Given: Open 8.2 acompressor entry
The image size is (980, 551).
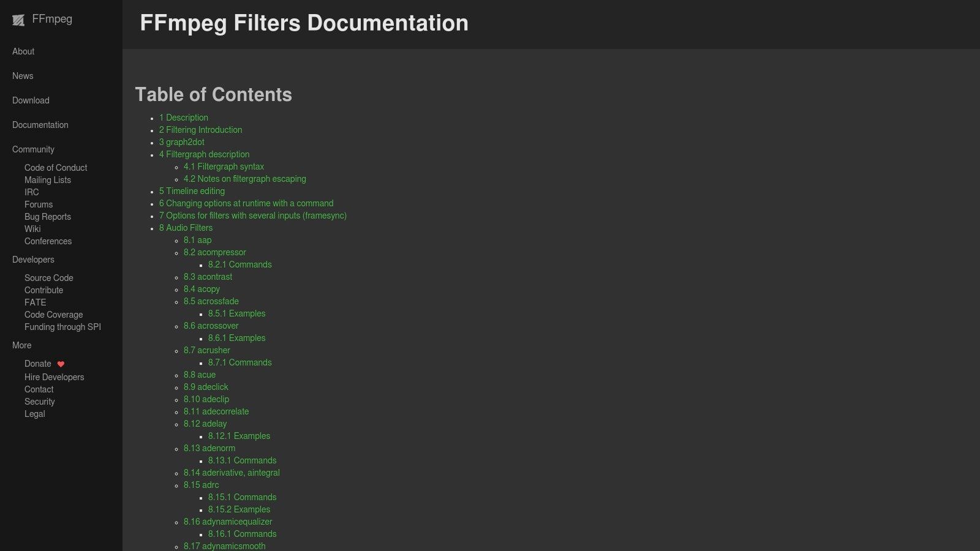Looking at the screenshot, I should pos(214,252).
